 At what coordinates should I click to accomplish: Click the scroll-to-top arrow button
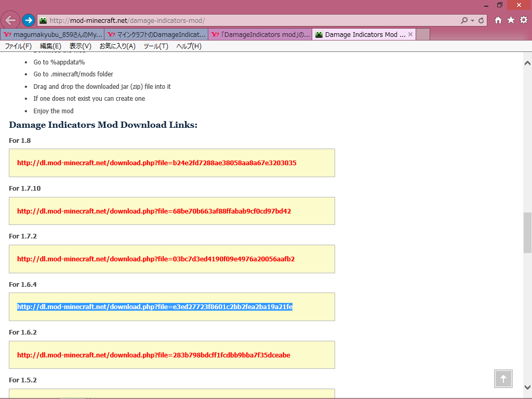(503, 379)
